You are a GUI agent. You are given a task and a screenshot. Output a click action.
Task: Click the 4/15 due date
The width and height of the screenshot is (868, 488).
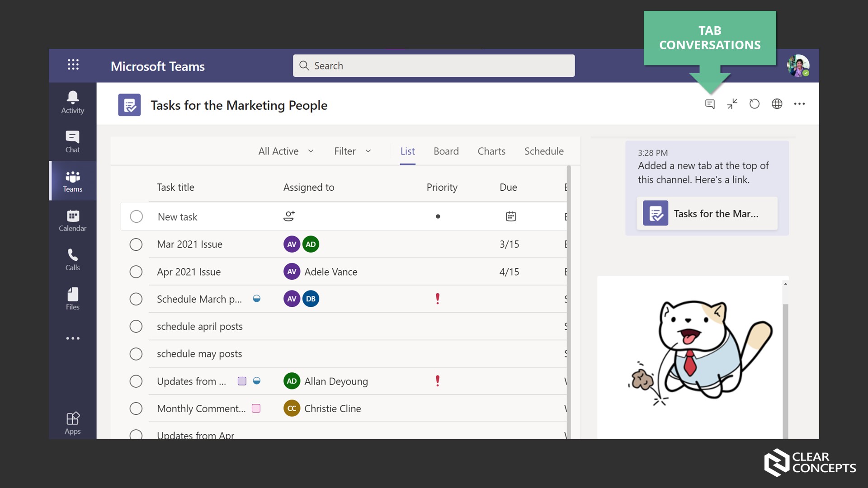509,272
